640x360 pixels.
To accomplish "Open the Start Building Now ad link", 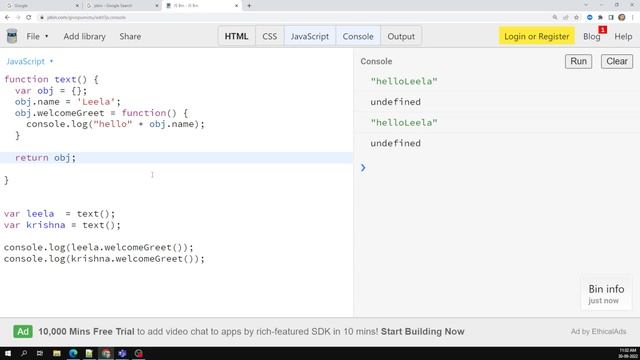I will [422, 331].
